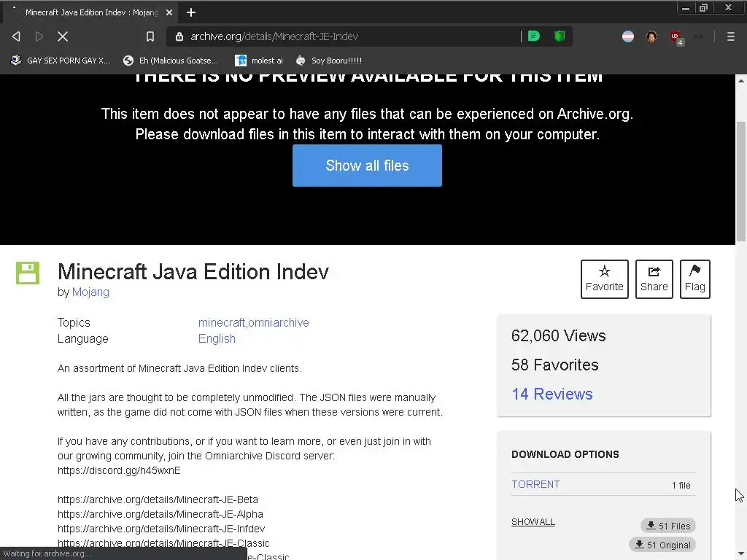The image size is (747, 560).
Task: Open the 14 Reviews link
Action: click(552, 394)
